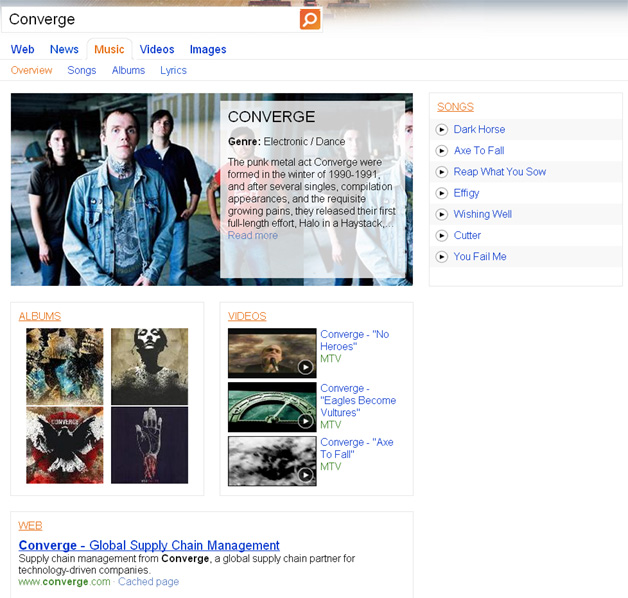Image resolution: width=628 pixels, height=598 pixels.
Task: Open the WEB section heading link
Action: point(30,526)
